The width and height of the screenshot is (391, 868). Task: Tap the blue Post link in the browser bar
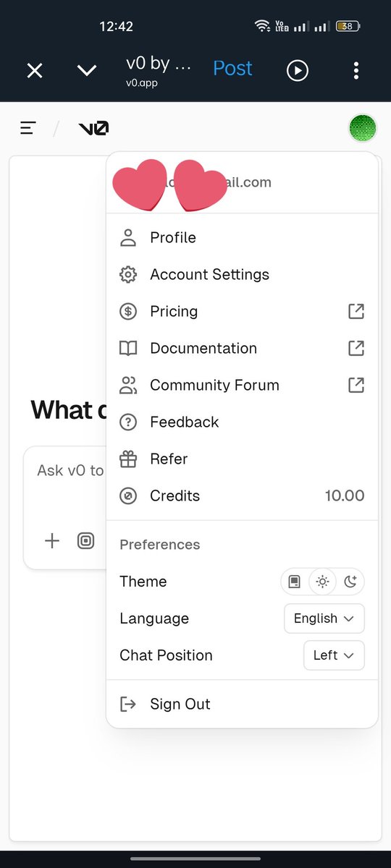click(x=232, y=69)
